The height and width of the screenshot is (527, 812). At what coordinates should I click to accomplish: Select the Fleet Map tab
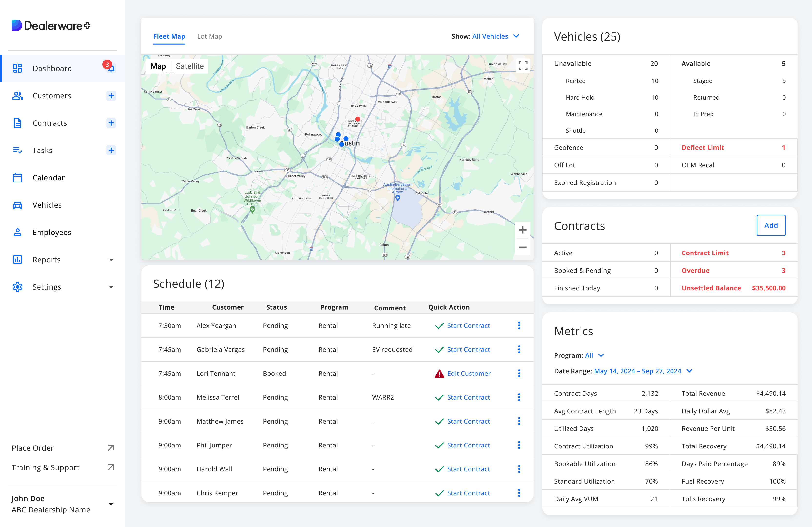click(169, 36)
